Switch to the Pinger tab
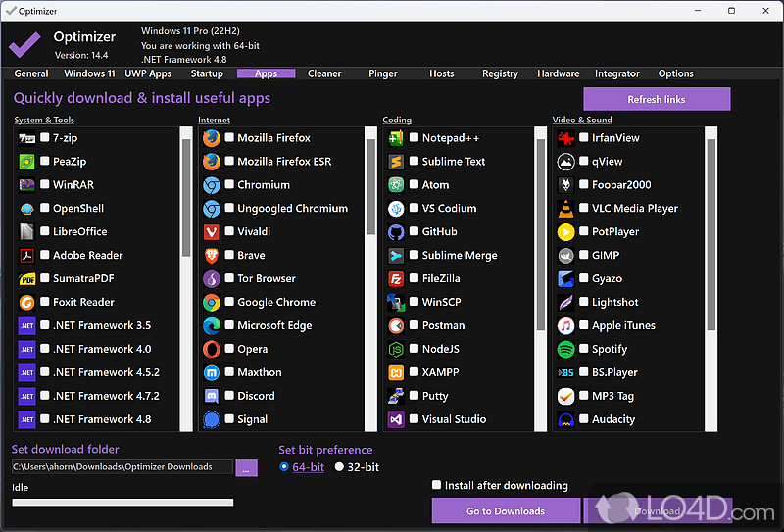Image resolution: width=784 pixels, height=532 pixels. coord(383,73)
